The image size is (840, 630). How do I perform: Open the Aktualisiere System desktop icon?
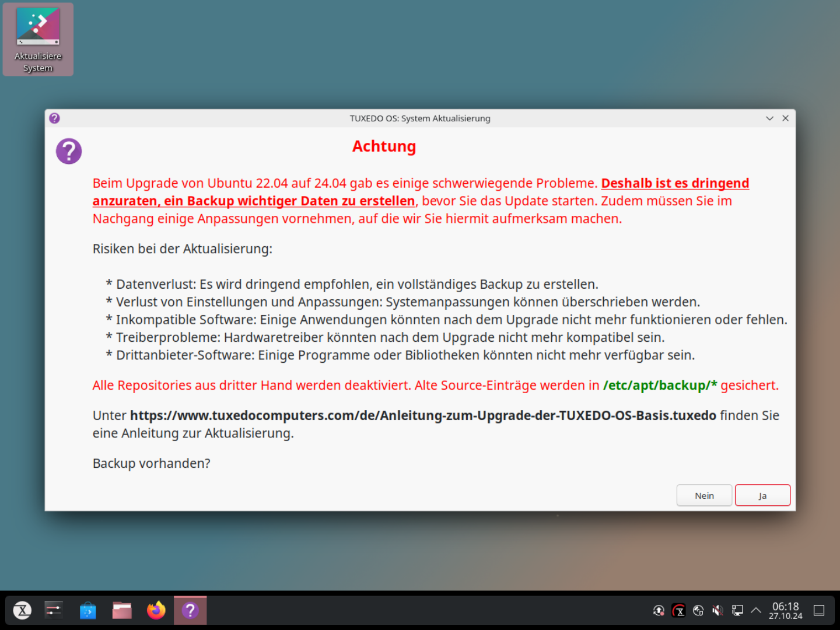pyautogui.click(x=38, y=39)
